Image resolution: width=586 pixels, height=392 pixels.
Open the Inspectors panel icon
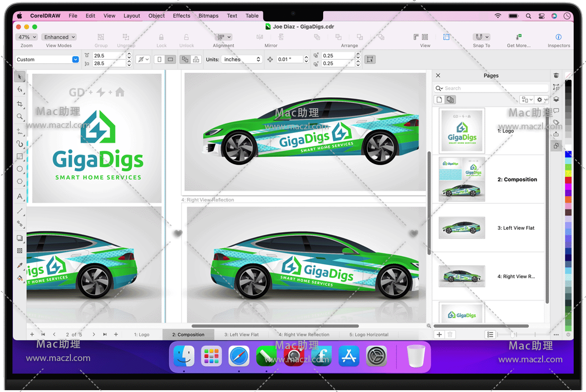(558, 37)
